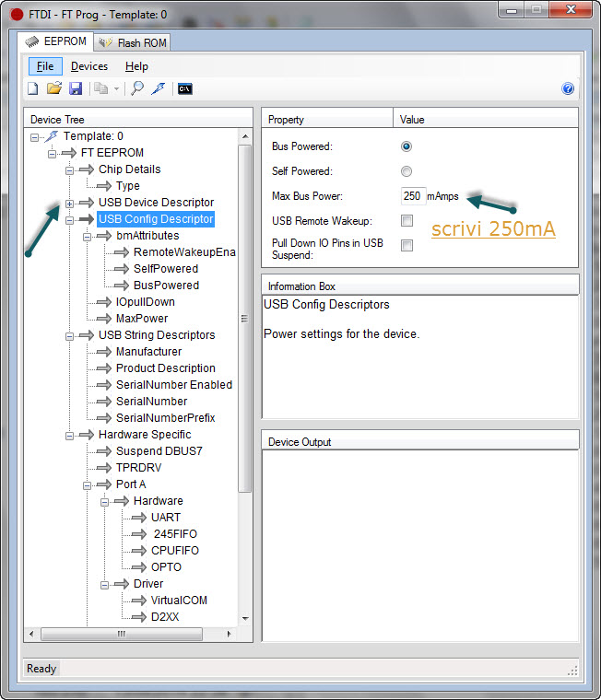The width and height of the screenshot is (601, 700).
Task: Collapse the Driver node
Action: pos(104,585)
